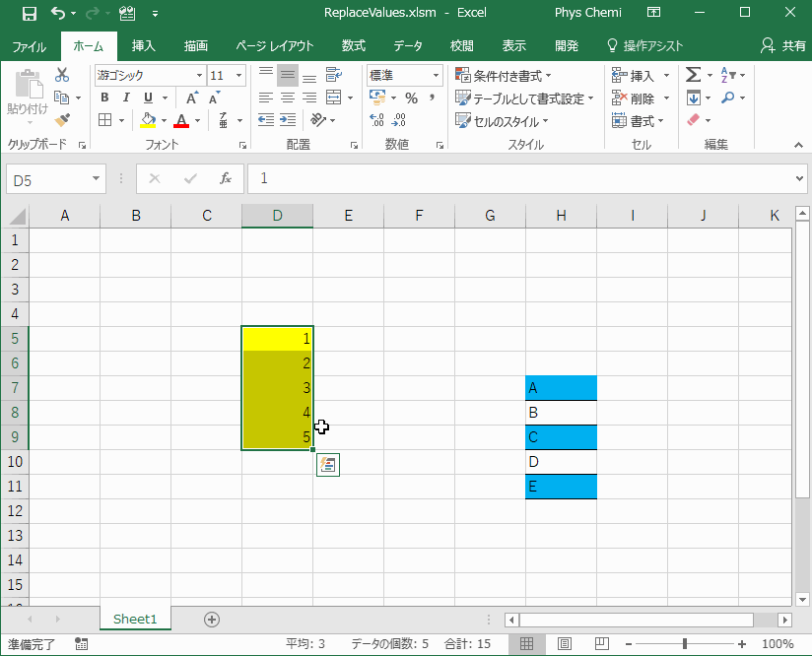Click the zoom slider handle

pyautogui.click(x=685, y=643)
